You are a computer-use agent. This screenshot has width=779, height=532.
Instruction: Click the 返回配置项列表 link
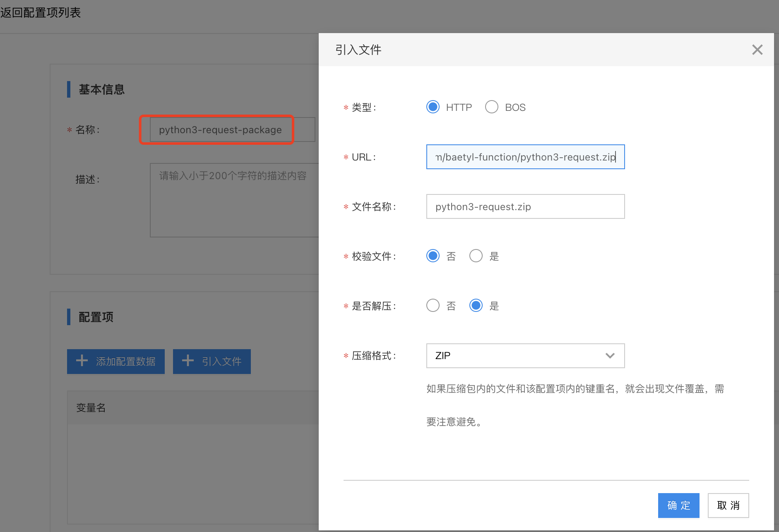click(x=41, y=12)
